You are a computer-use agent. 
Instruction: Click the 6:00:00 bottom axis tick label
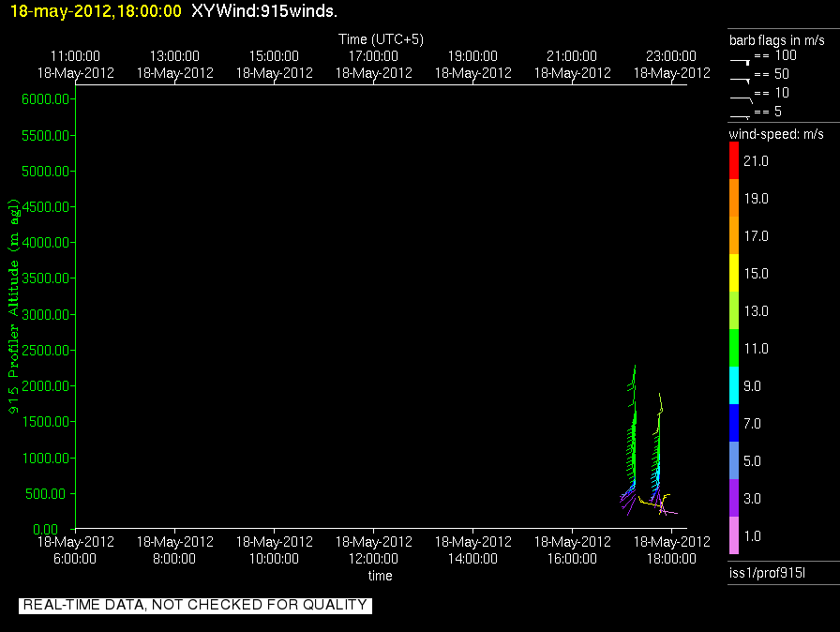75,559
